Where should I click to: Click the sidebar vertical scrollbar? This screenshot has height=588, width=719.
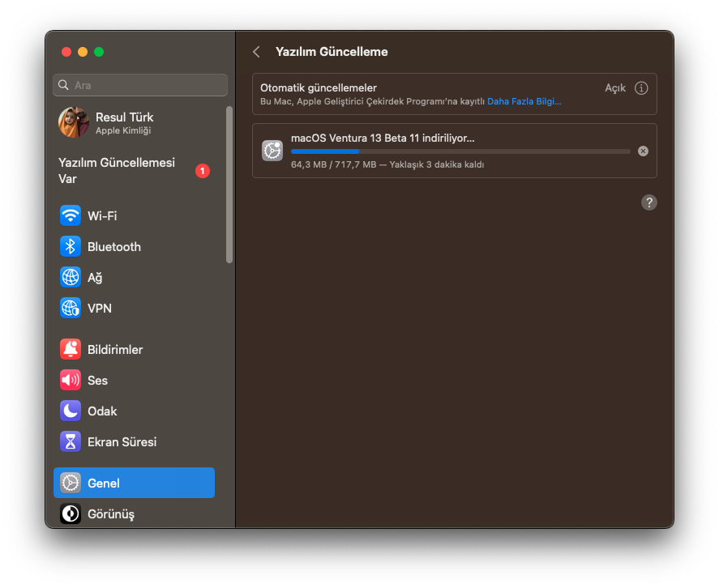click(229, 185)
